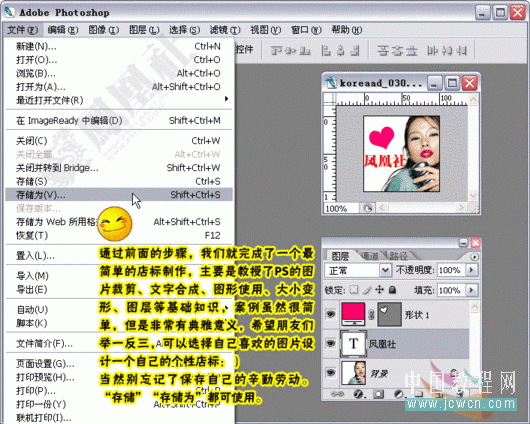Click 形状 1 pink fill color thumbnail
The height and width of the screenshot is (424, 530).
point(353,314)
